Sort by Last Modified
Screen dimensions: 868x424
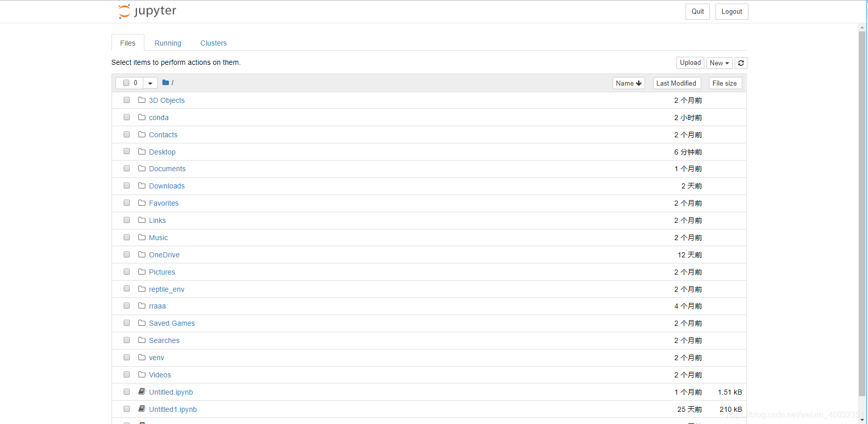pos(676,83)
